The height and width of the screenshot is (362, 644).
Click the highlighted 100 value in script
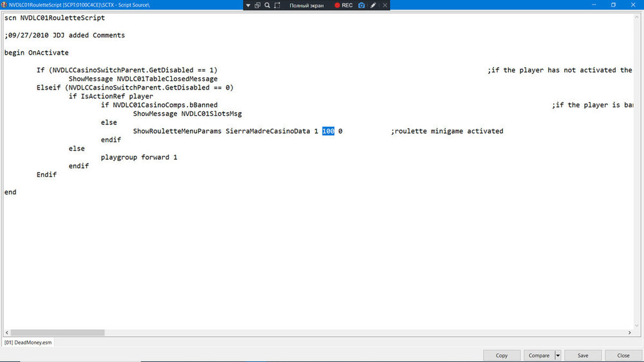point(328,131)
